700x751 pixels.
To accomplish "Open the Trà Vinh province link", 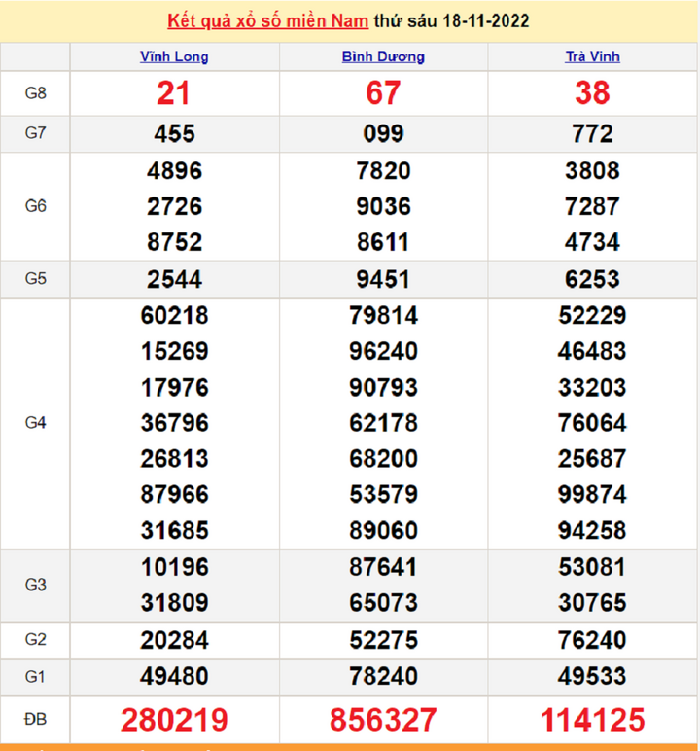I will pos(592,56).
